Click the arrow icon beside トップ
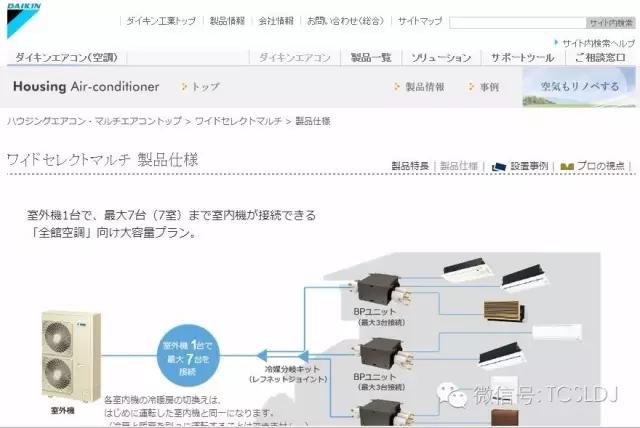Viewport: 640px width, 428px height. click(x=184, y=86)
